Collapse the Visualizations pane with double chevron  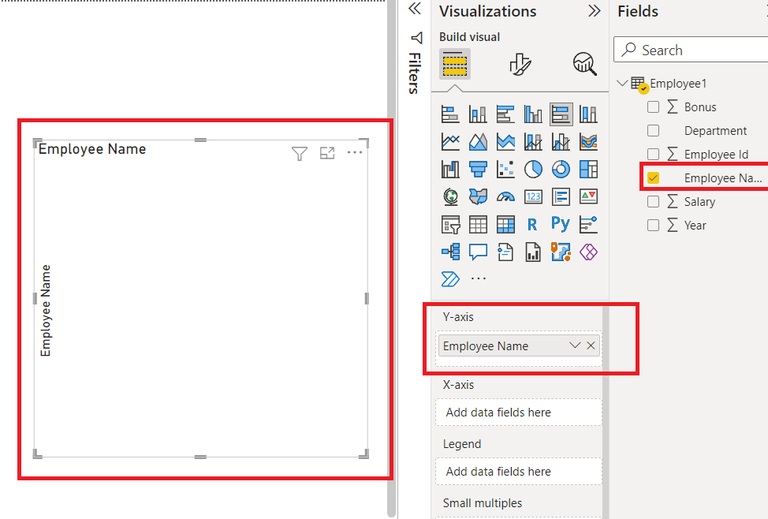(594, 11)
